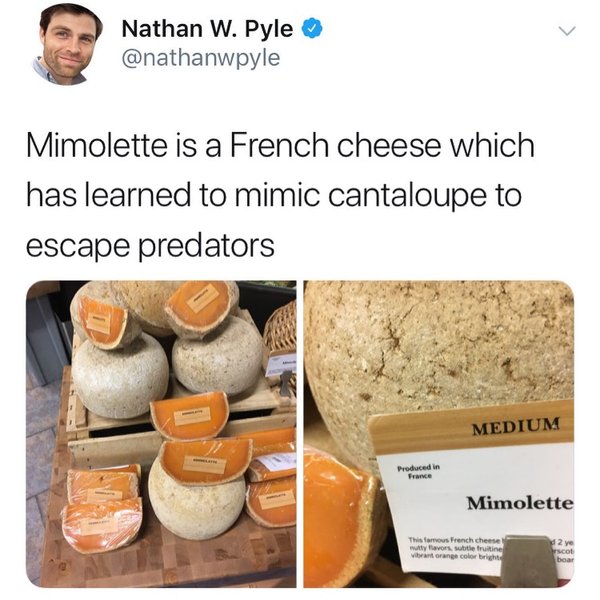Viewport: 600px width, 600px height.
Task: Tap the MEDIUM wooden label in photo
Action: point(516,426)
